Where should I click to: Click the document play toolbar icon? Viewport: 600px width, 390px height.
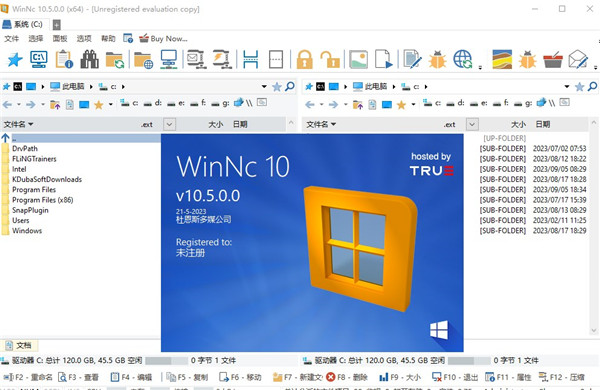coord(384,59)
